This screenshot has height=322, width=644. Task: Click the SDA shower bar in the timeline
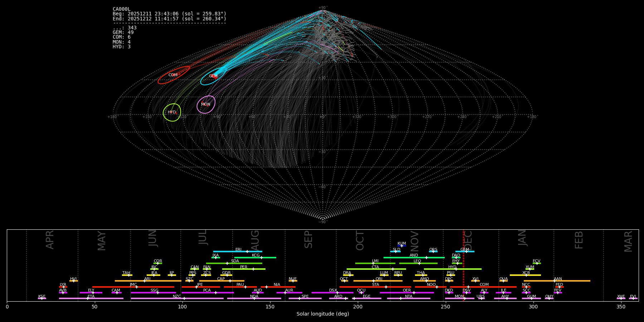pos(234,263)
